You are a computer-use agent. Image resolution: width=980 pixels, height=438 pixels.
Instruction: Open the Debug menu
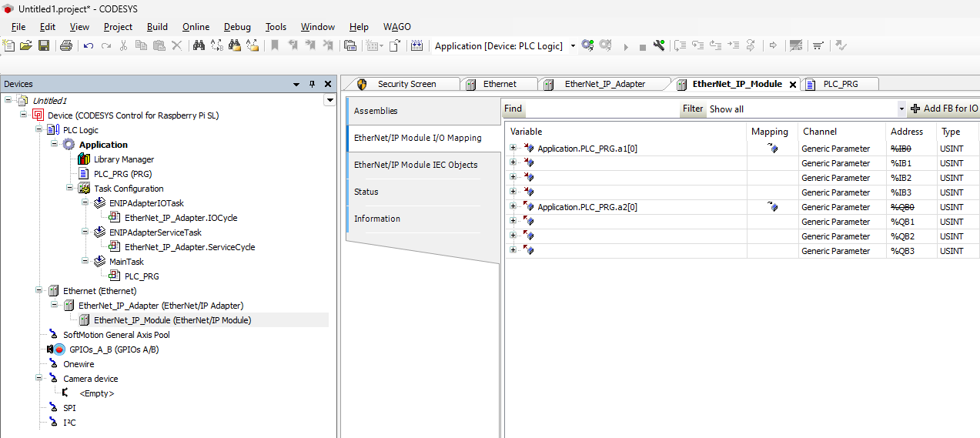pos(237,26)
